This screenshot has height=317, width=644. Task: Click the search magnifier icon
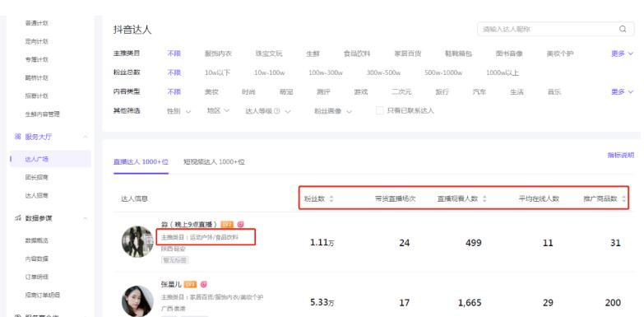[x=623, y=29]
